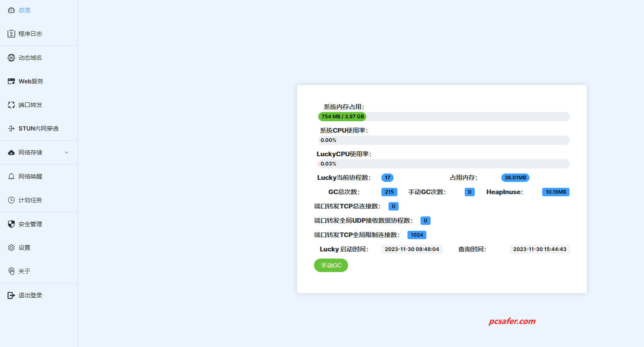This screenshot has width=644, height=347.
Task: Click the logout icon
Action: coord(11,295)
